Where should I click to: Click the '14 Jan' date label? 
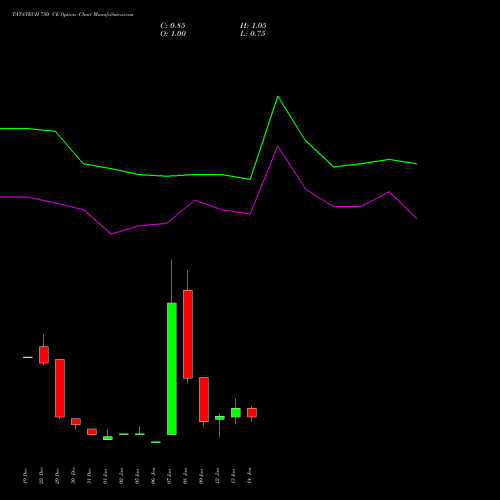pos(250,476)
